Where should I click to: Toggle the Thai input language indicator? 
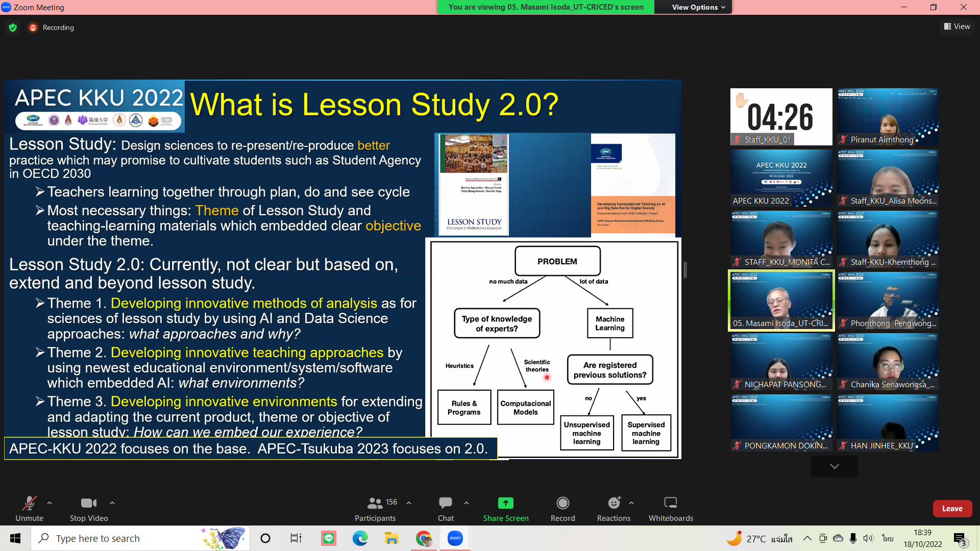888,538
